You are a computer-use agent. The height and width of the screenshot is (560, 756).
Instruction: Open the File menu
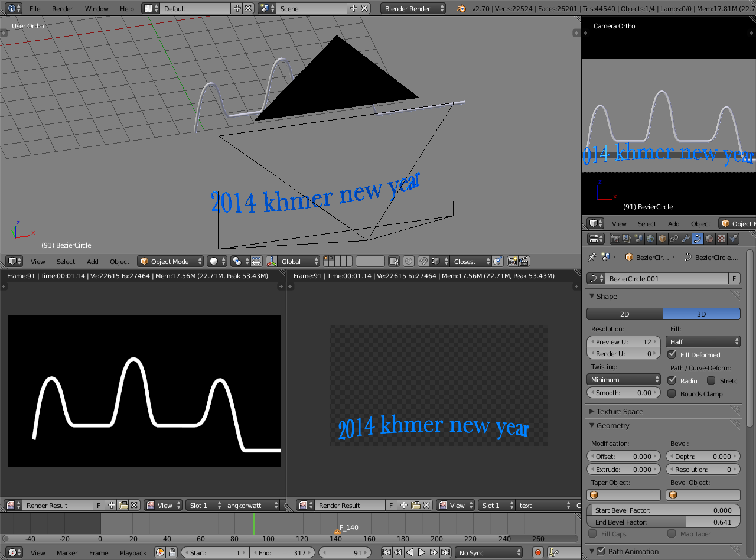point(35,8)
